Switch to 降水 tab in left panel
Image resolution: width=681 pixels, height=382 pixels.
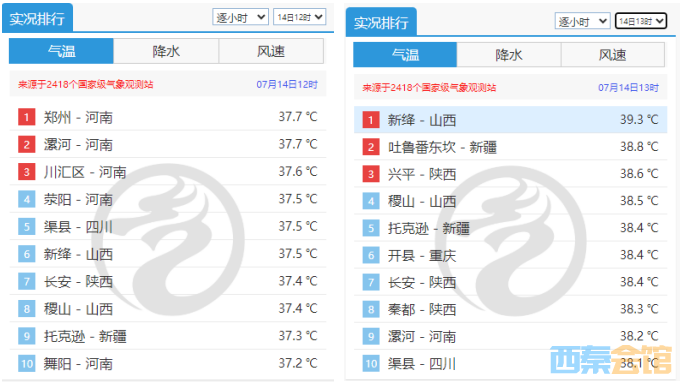tap(166, 51)
